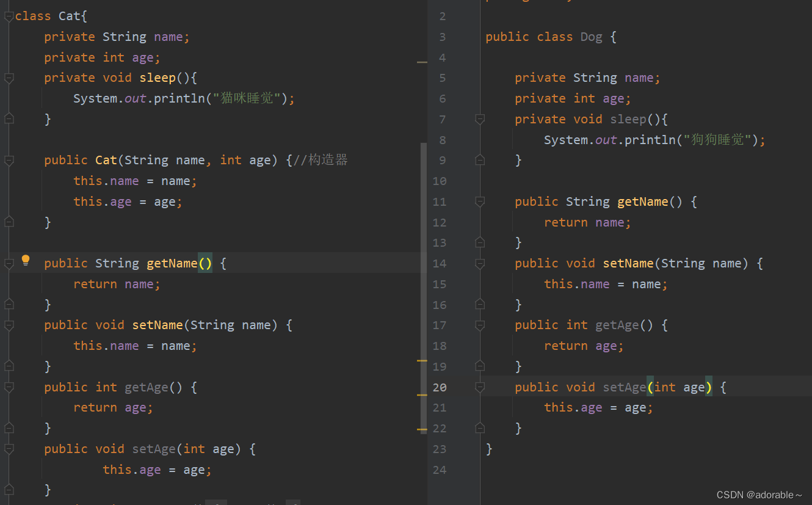The height and width of the screenshot is (505, 812).
Task: Click 'private int age;' on Dog line 6
Action: pos(573,98)
